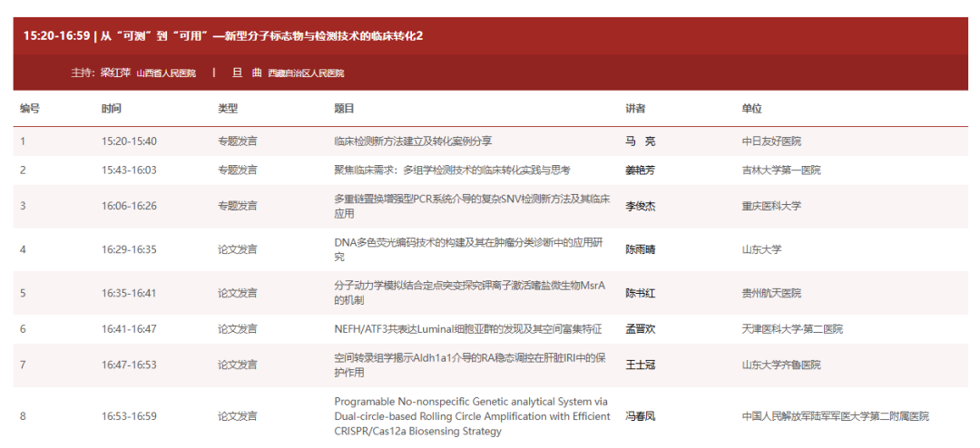The image size is (980, 448).
Task: Select speaker name 马 亮
Action: click(x=641, y=141)
